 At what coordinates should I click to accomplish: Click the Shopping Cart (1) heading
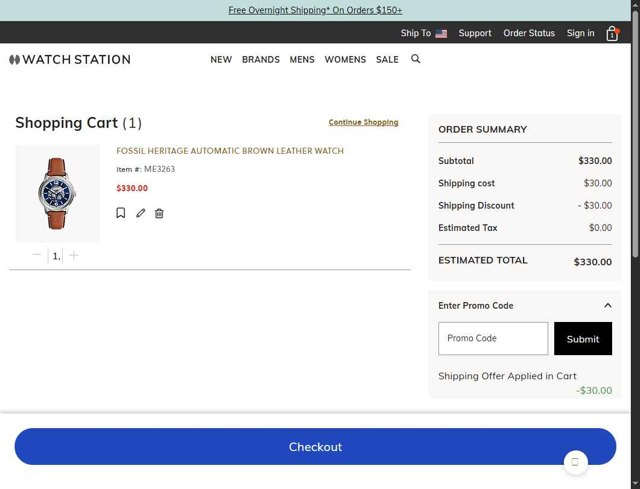pyautogui.click(x=79, y=123)
